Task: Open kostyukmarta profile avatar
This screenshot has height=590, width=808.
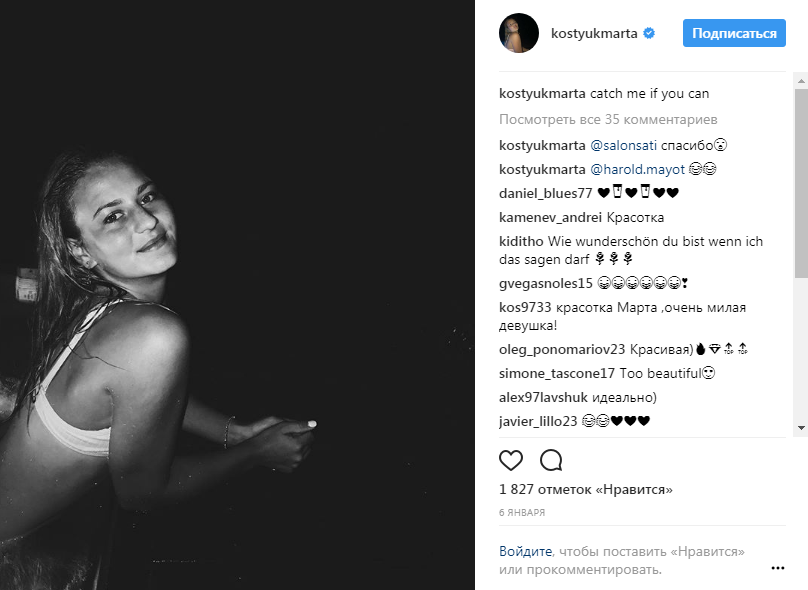Action: click(519, 33)
